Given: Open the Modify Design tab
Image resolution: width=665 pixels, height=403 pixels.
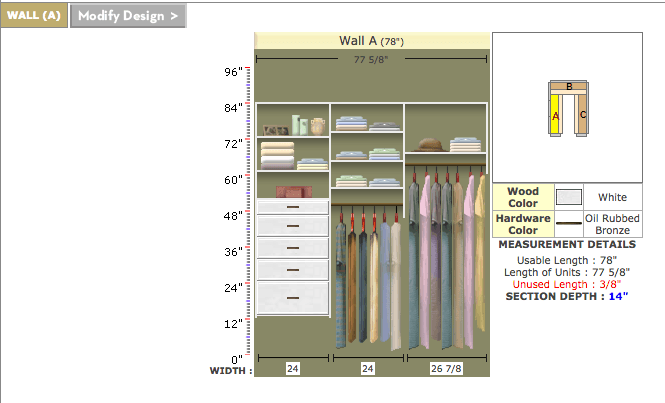Looking at the screenshot, I should pyautogui.click(x=128, y=16).
